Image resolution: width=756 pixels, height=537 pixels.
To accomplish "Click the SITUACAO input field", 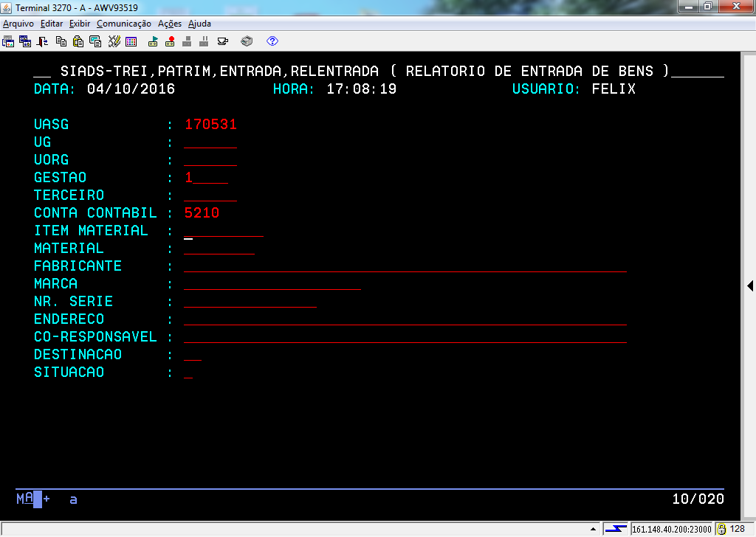I will point(188,373).
